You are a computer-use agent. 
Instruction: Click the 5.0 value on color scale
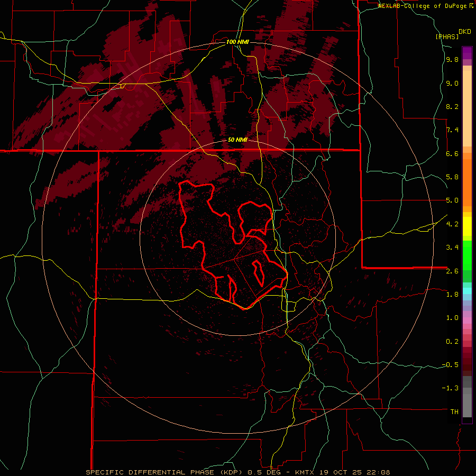click(x=452, y=200)
